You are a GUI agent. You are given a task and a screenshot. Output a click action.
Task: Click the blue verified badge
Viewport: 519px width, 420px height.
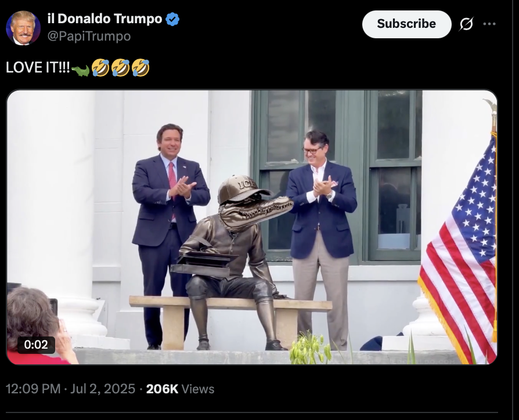click(172, 19)
